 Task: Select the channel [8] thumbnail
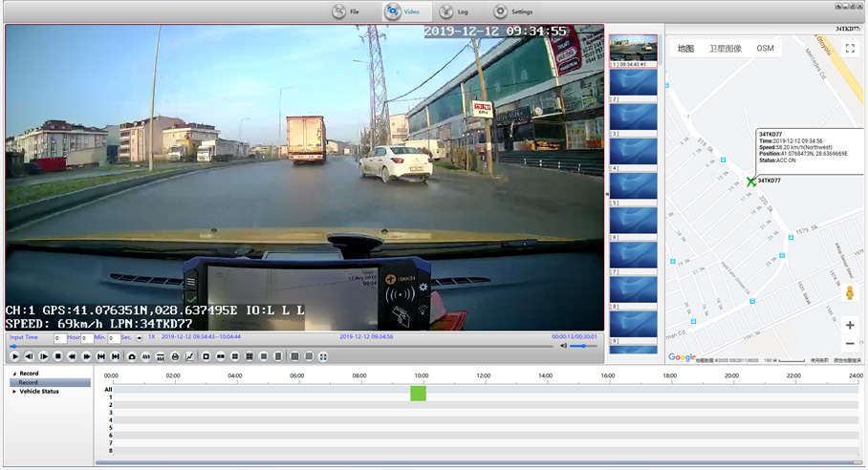click(x=633, y=293)
